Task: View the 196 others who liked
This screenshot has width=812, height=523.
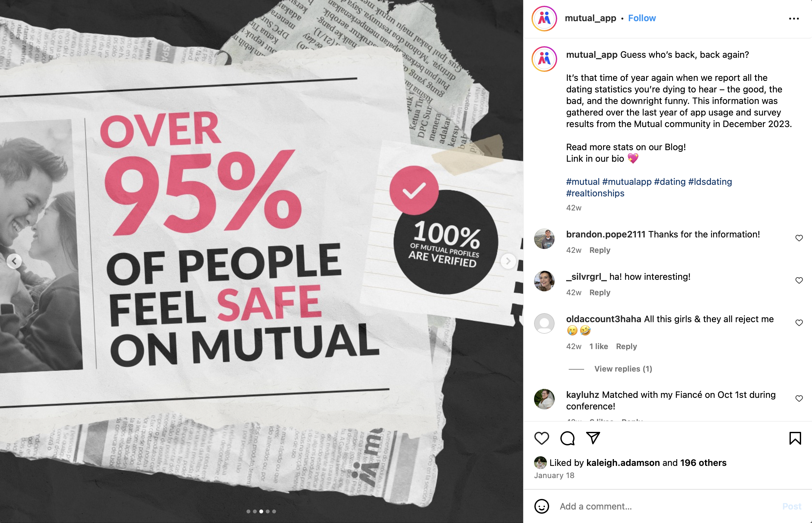Action: [703, 463]
